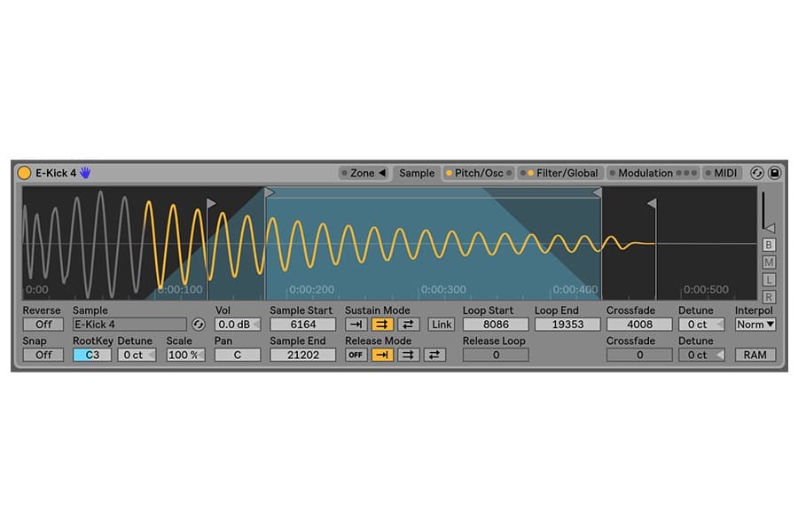Toggle the E-Kick 4 device activator circle
This screenshot has width=798, height=532.
(x=25, y=173)
